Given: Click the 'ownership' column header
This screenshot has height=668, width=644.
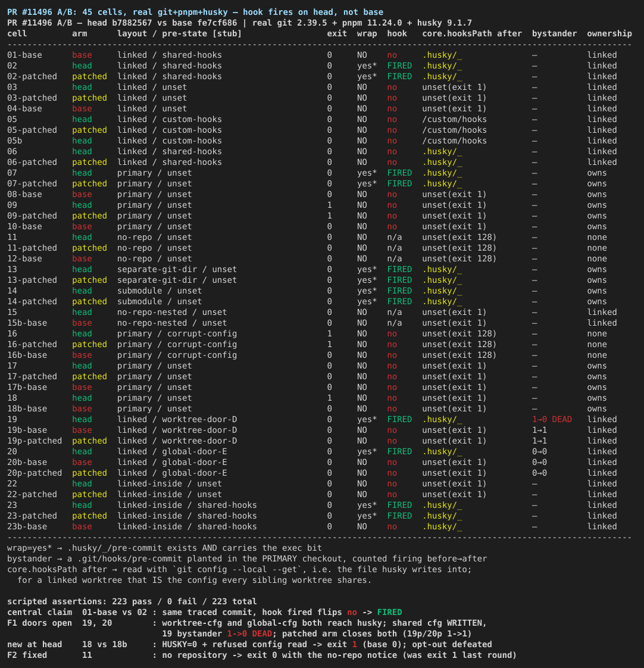Looking at the screenshot, I should pos(609,33).
